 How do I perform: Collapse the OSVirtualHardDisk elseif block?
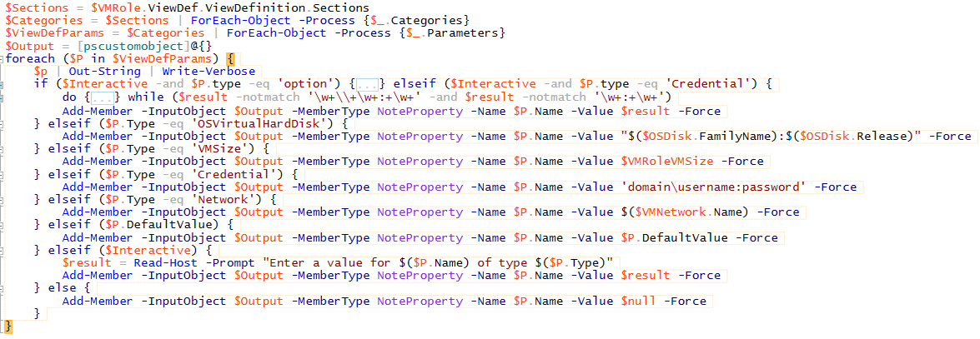pos(3,123)
